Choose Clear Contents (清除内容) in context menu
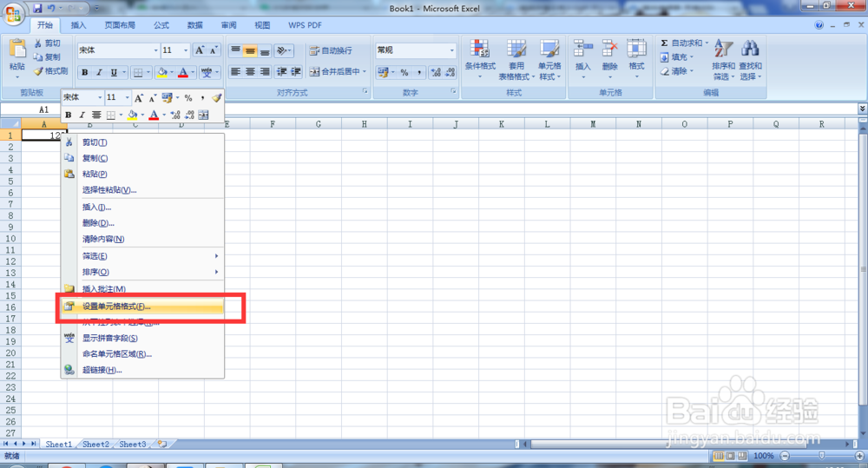This screenshot has width=868, height=468. click(143, 239)
